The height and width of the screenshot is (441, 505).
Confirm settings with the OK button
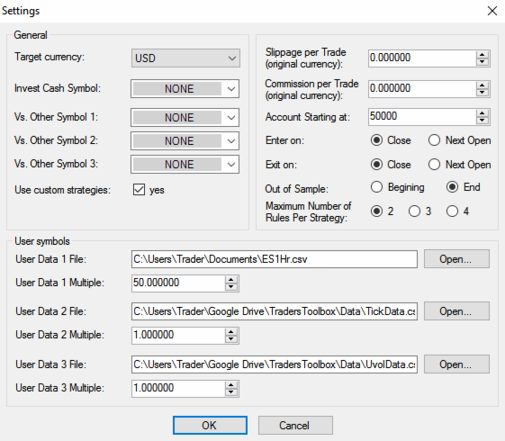pos(210,425)
